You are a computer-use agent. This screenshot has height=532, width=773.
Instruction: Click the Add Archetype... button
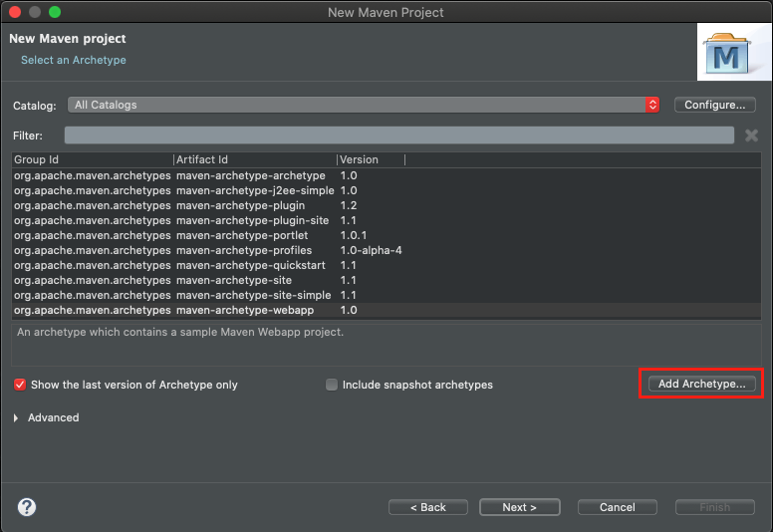point(701,384)
